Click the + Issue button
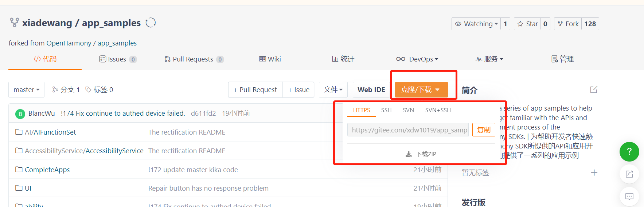Screen dimensions: 644x207 298,89
